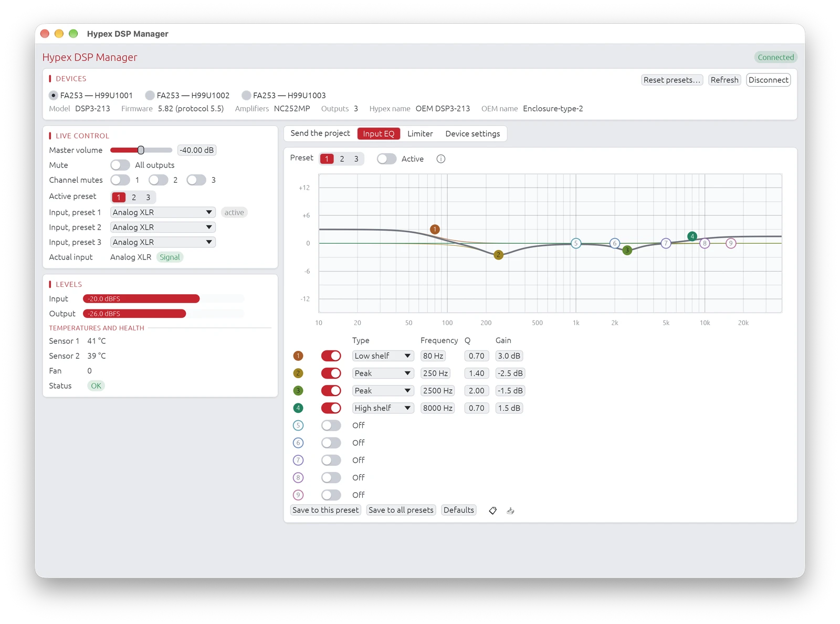Click the Disconnect button
The width and height of the screenshot is (840, 624).
coord(768,80)
